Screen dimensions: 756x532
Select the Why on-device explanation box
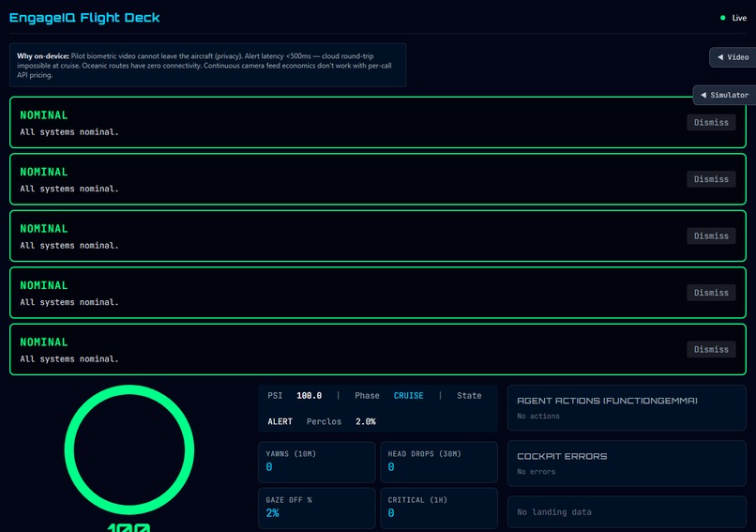[208, 65]
